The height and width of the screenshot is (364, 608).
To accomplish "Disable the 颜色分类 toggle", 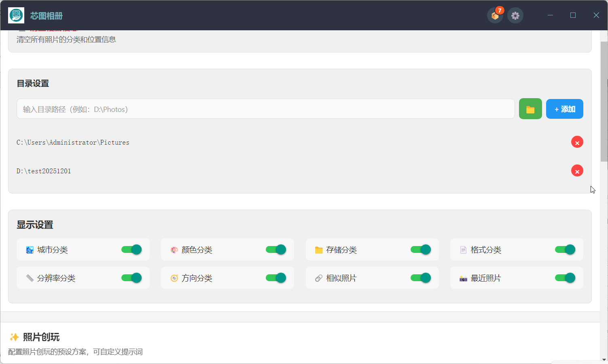I will 276,250.
